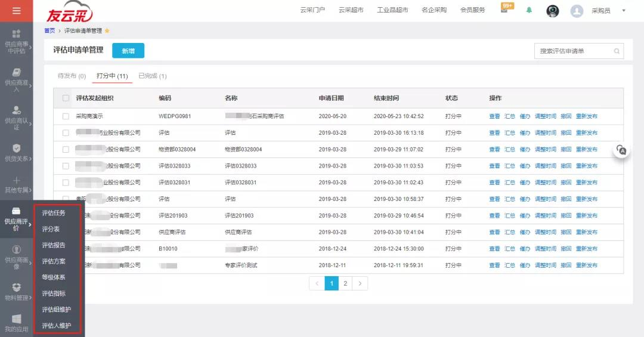Click the star favorite icon in breadcrumb
This screenshot has height=337, width=644.
coord(107,30)
